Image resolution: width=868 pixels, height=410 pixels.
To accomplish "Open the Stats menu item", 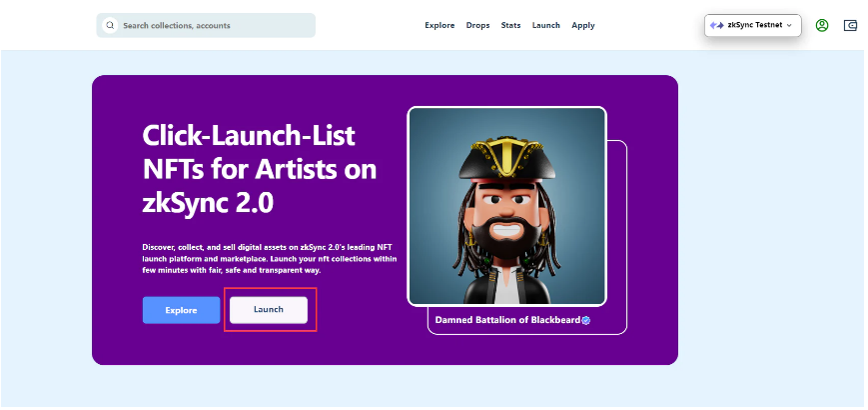I will click(x=510, y=25).
